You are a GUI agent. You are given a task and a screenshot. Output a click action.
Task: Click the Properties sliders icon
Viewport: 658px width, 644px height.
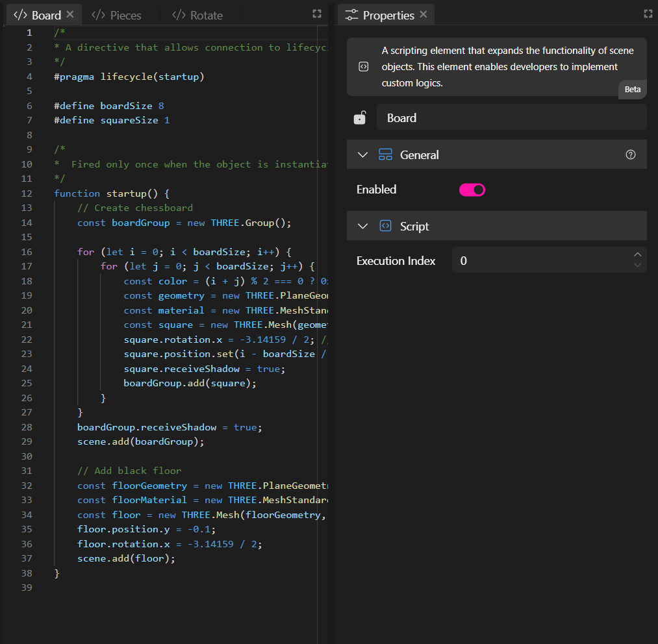[x=351, y=15]
